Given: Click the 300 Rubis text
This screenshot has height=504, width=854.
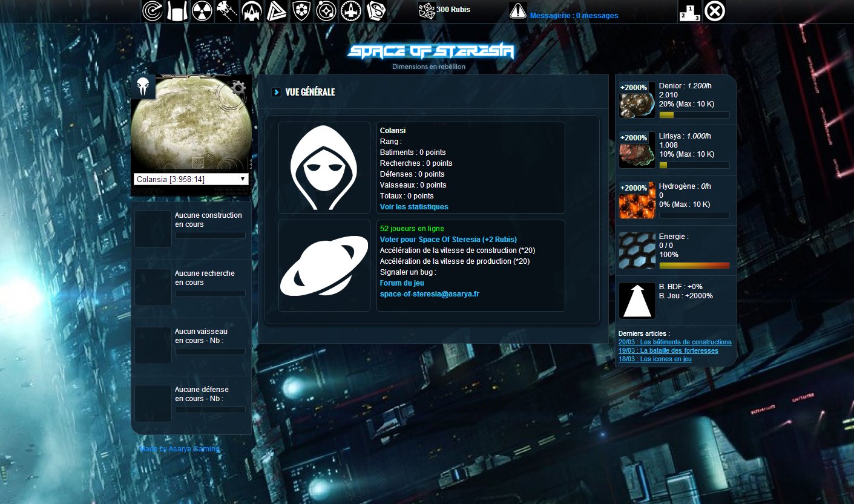Looking at the screenshot, I should (453, 10).
